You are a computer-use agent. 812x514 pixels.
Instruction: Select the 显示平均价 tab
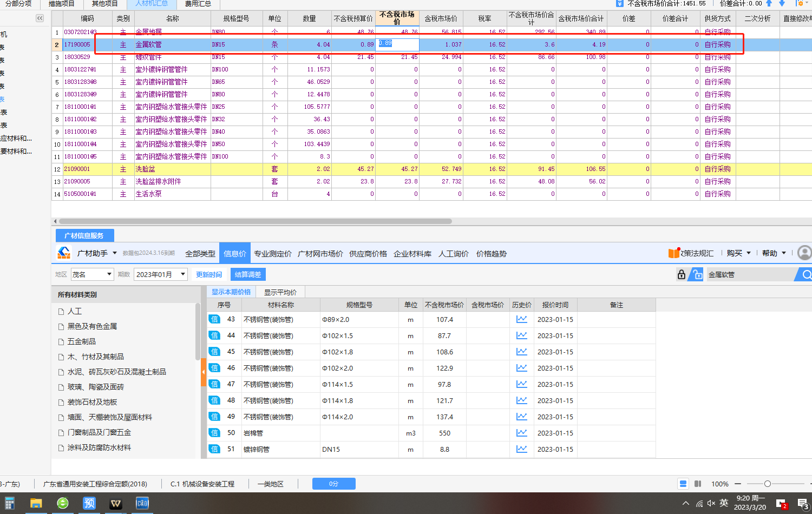[x=280, y=292]
